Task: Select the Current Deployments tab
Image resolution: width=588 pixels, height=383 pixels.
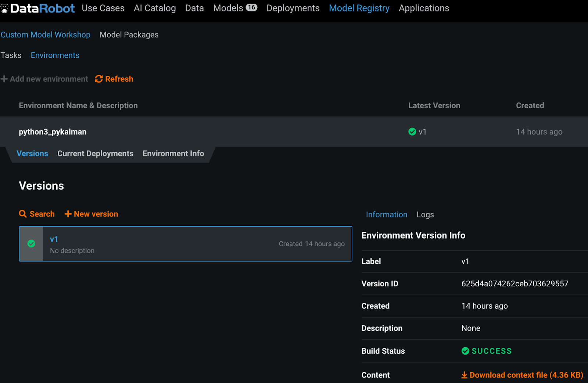Action: (95, 153)
